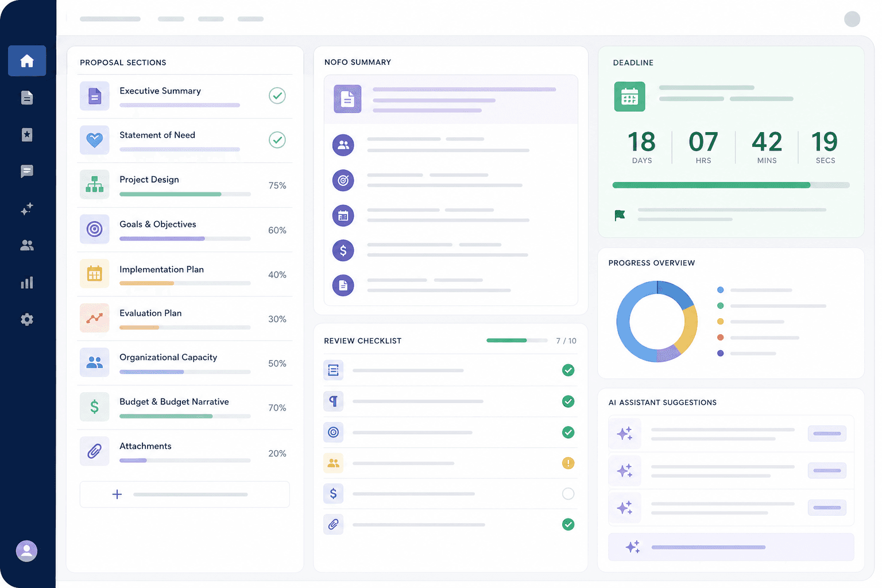Click the NOFO target circle icon

click(343, 180)
